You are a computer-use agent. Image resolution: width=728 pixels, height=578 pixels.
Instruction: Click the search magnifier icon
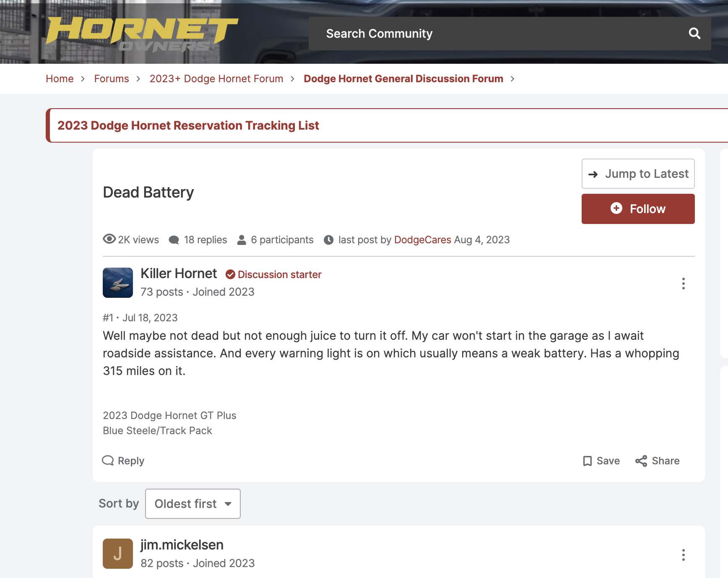(x=694, y=34)
